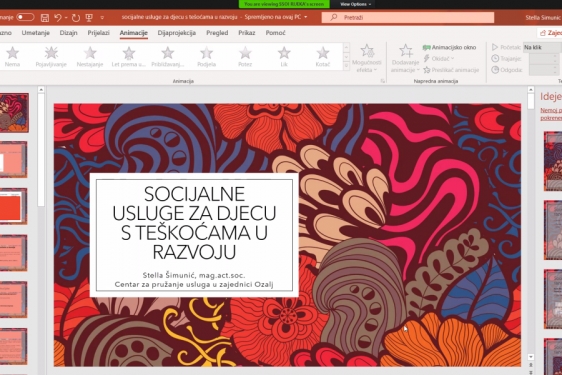
Task: Apply the Potez animation
Action: [x=245, y=57]
